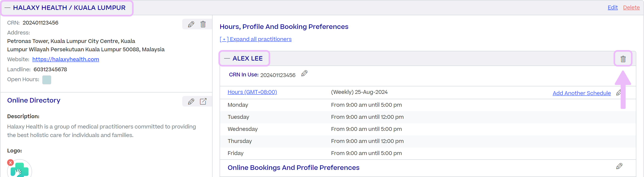Select the Wednesday hours row

428,129
